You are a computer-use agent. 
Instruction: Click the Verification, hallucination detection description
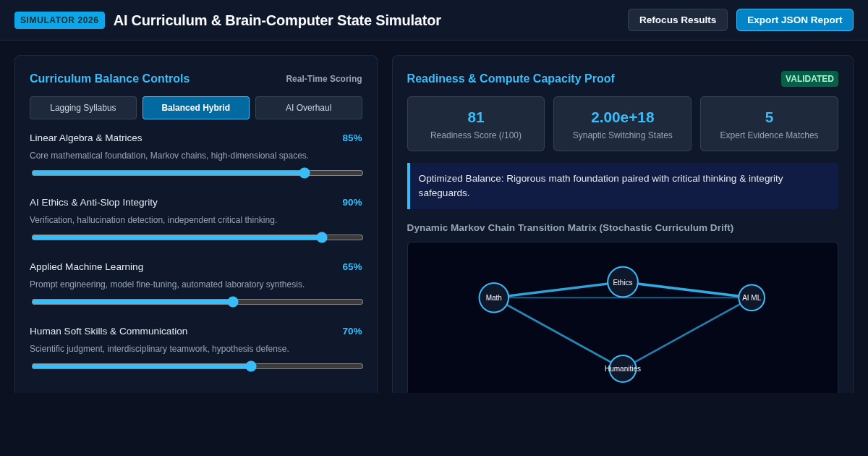[x=153, y=220]
